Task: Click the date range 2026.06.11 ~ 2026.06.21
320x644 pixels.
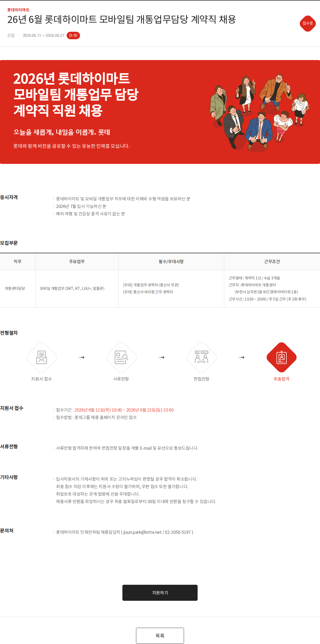Action: click(x=43, y=35)
